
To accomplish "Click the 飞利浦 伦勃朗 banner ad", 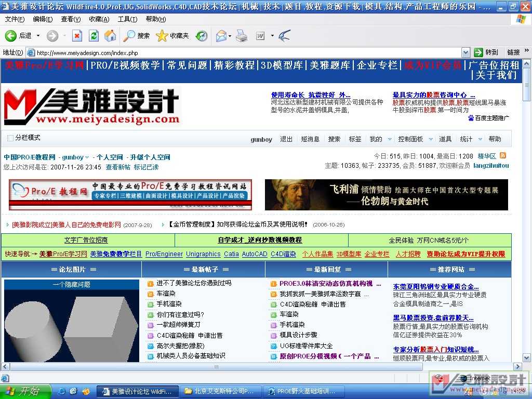I will coord(386,195).
